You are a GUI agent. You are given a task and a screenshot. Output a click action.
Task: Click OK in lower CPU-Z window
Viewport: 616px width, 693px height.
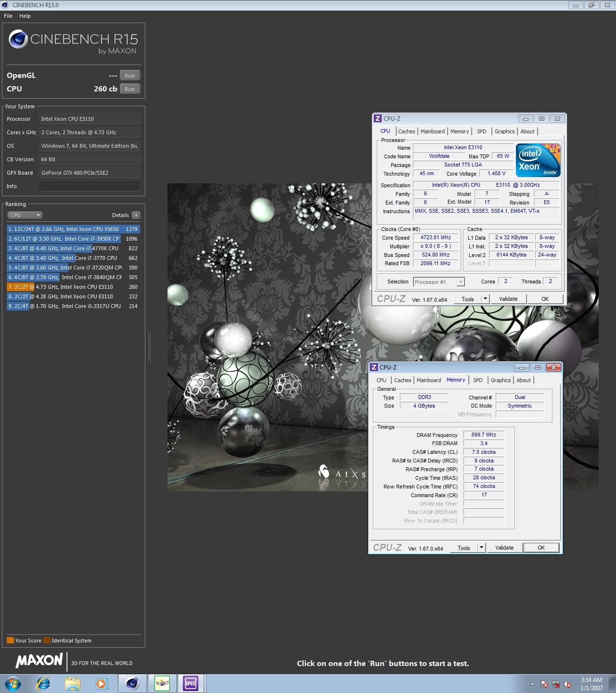click(x=541, y=548)
